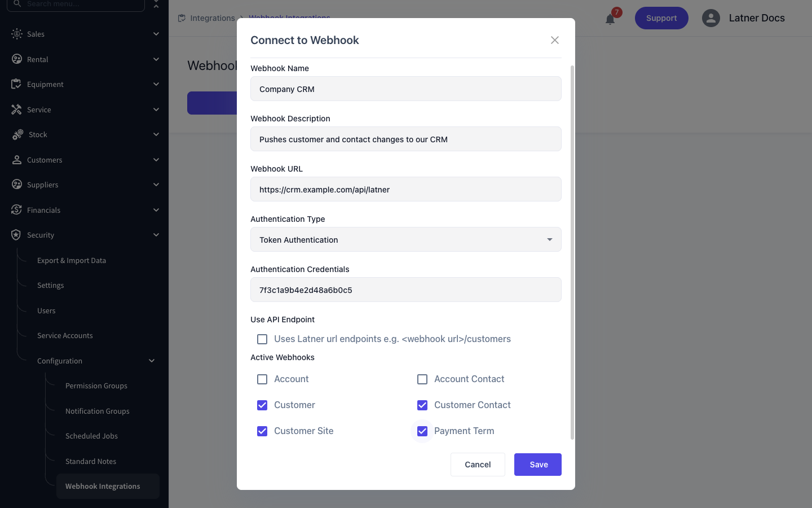Check the Account Contact checkbox
This screenshot has width=812, height=508.
(422, 379)
